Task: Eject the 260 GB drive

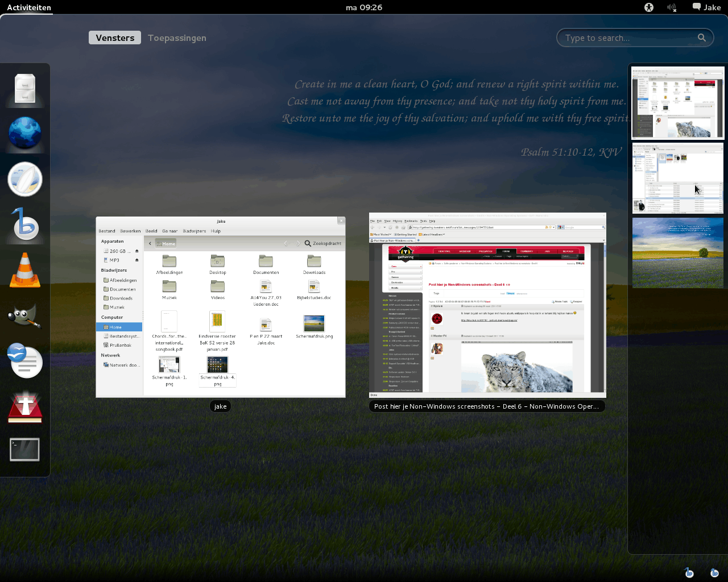Action: coord(136,251)
